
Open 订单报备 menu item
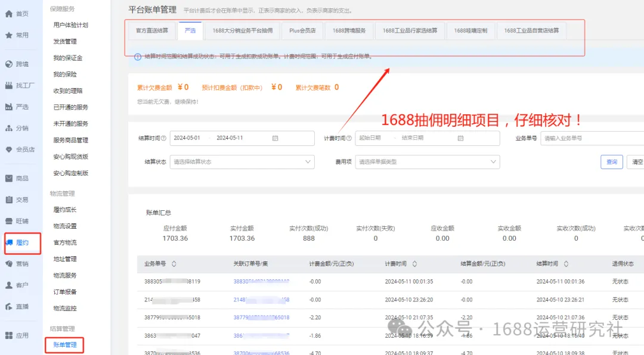pos(65,292)
